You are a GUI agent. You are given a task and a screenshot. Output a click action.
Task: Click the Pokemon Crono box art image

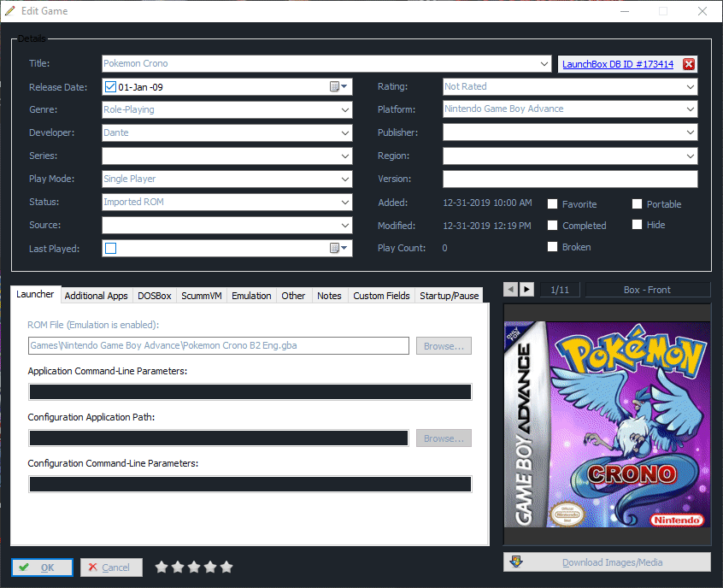607,425
